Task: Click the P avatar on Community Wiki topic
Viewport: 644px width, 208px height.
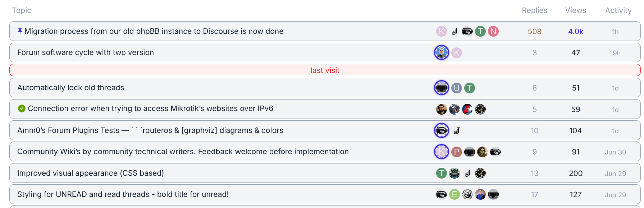Action: [457, 152]
